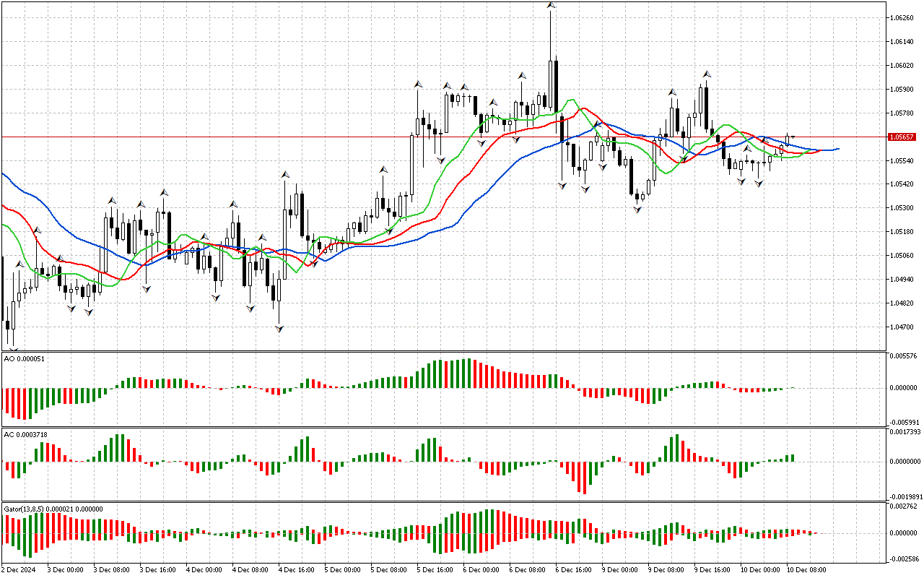Screen dimensions: 924x578
Task: Click the AO 0.000051 indicator label
Action: pyautogui.click(x=25, y=359)
